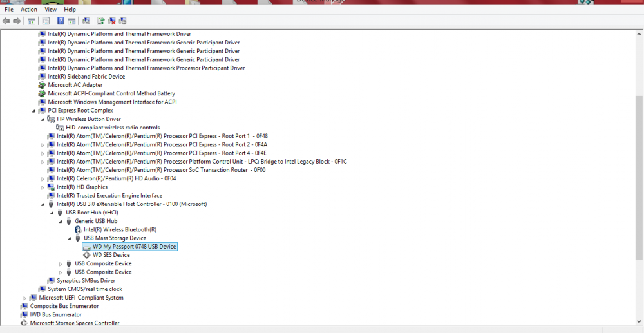This screenshot has width=644, height=333.
Task: Click the Bluetooth icon beside Intel Wireless Bluetooth
Action: pos(78,229)
